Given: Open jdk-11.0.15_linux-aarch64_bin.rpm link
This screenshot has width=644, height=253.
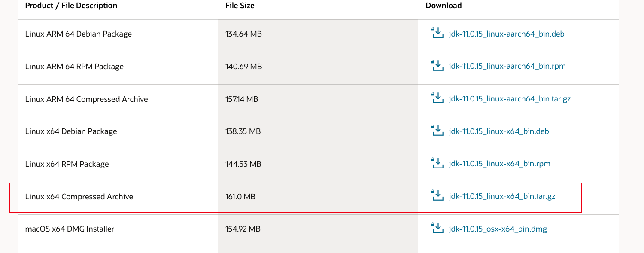Looking at the screenshot, I should click(507, 66).
